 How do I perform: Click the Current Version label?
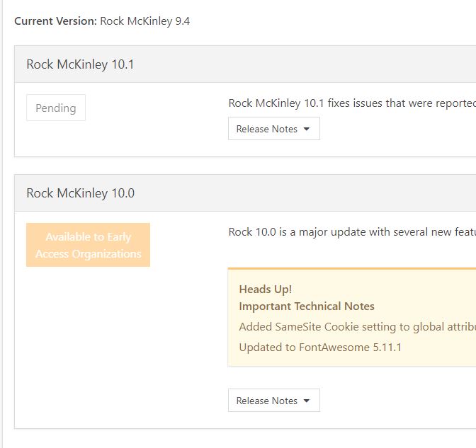(x=55, y=21)
